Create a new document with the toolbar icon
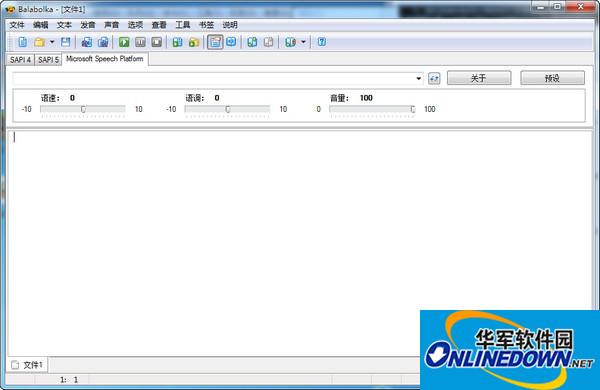The width and height of the screenshot is (600, 390). [23, 42]
